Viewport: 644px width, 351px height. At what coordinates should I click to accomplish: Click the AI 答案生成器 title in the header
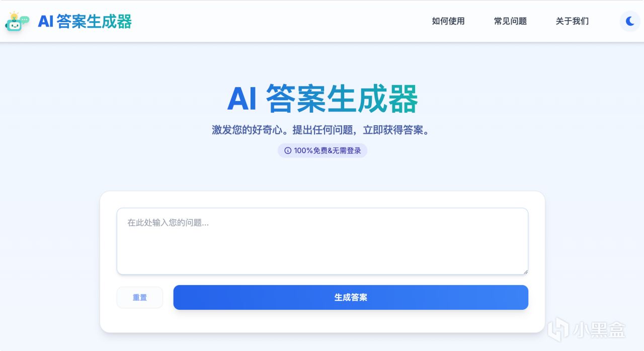[85, 21]
